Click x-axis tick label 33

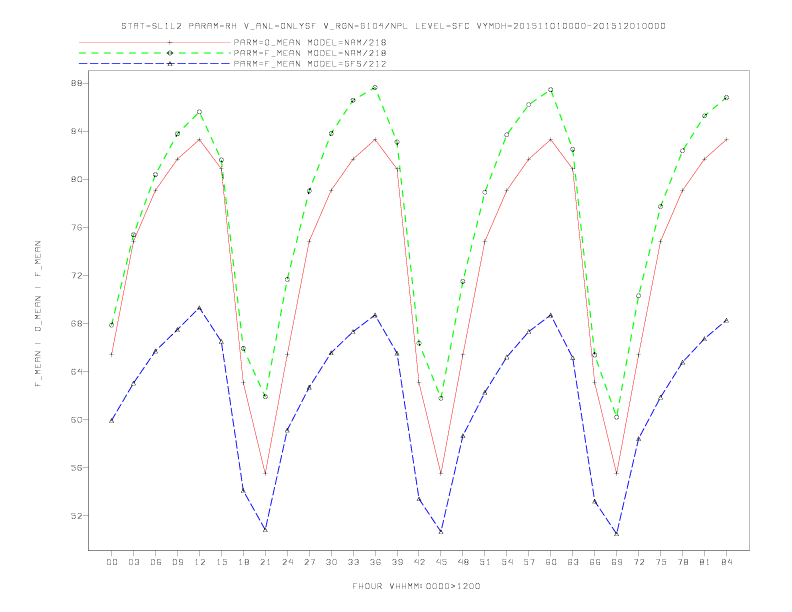tap(353, 562)
